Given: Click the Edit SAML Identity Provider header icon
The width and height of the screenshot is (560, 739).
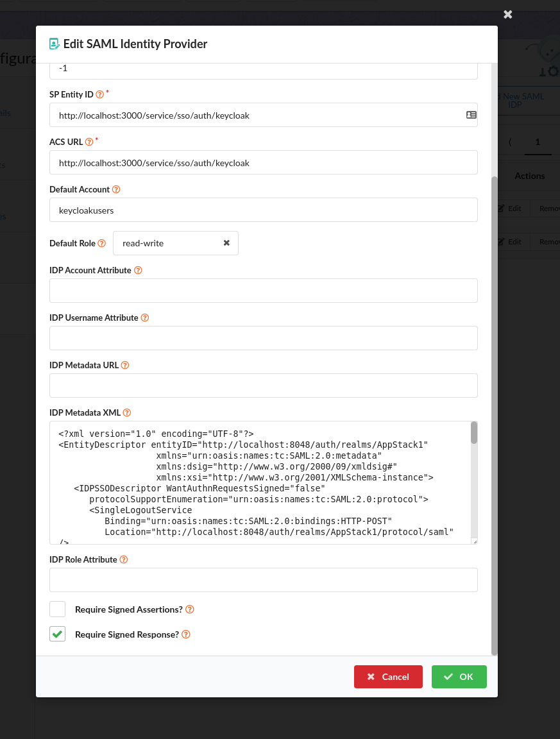Looking at the screenshot, I should pos(53,44).
